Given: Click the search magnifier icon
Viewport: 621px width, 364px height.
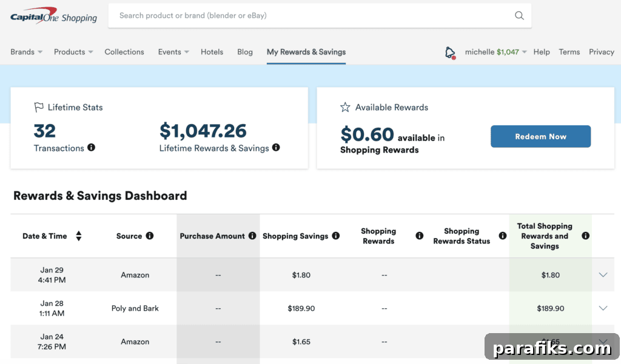Looking at the screenshot, I should (x=519, y=15).
